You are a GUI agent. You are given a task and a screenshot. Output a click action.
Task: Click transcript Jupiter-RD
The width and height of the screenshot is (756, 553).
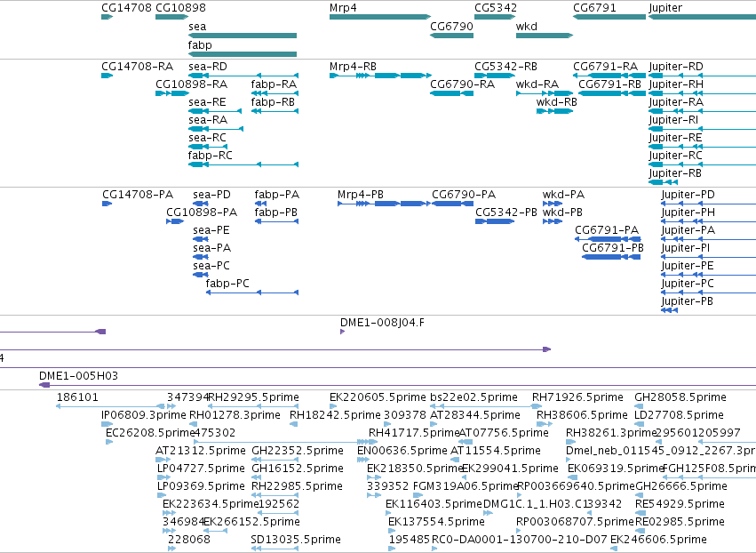coord(702,76)
